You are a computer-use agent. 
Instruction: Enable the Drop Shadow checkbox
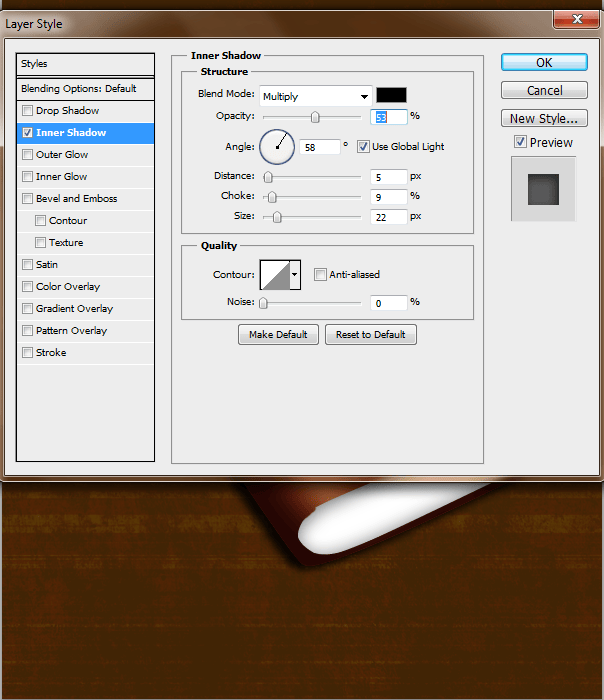tap(28, 111)
